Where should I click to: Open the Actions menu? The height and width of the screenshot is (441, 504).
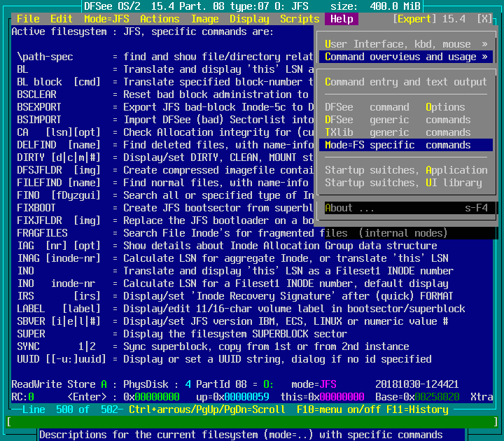[x=160, y=19]
